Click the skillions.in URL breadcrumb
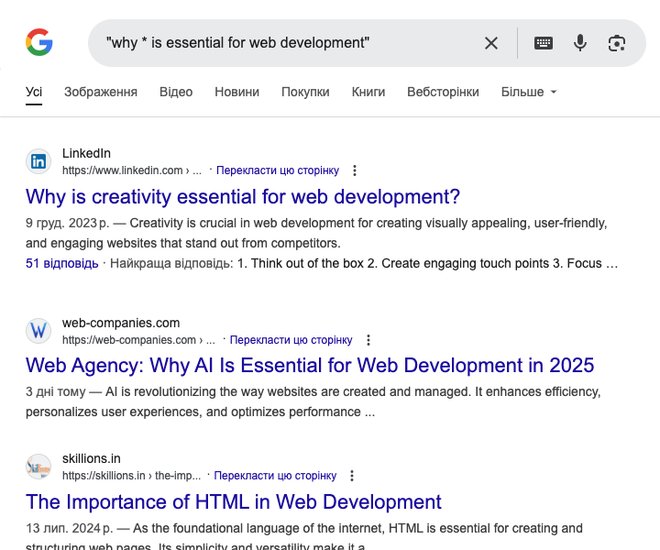The width and height of the screenshot is (660, 550). (131, 476)
